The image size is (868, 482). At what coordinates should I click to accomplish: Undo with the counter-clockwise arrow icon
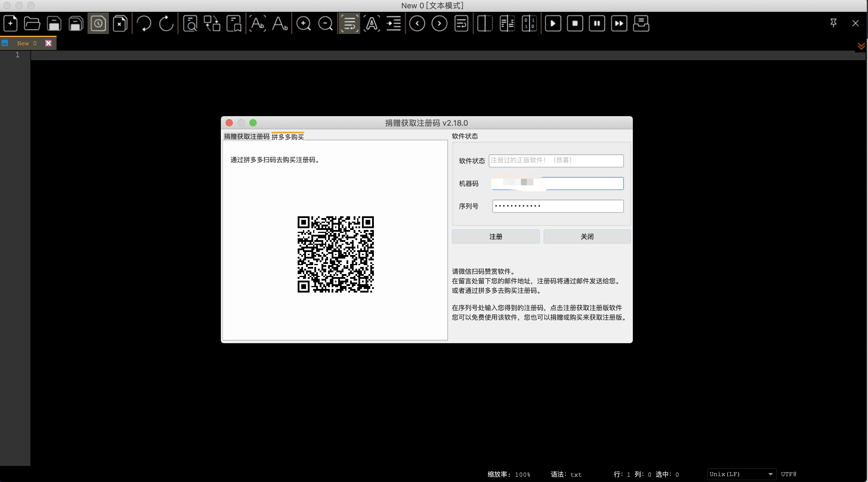click(x=144, y=24)
